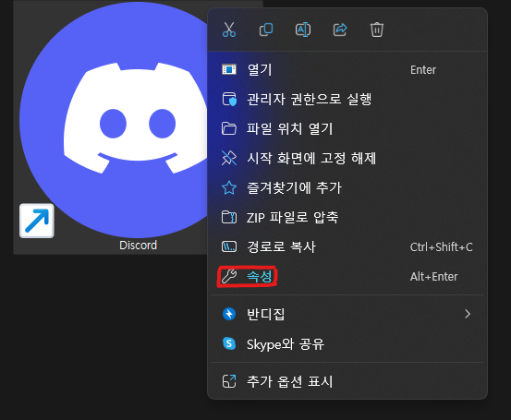
Task: Click the Ctrl+Shift+C shortcut text
Action: (x=442, y=247)
